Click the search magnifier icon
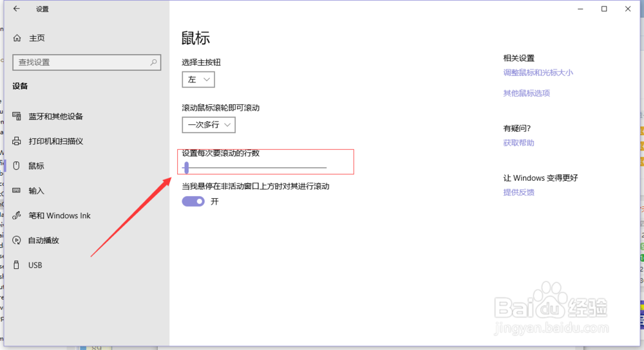 pyautogui.click(x=153, y=62)
